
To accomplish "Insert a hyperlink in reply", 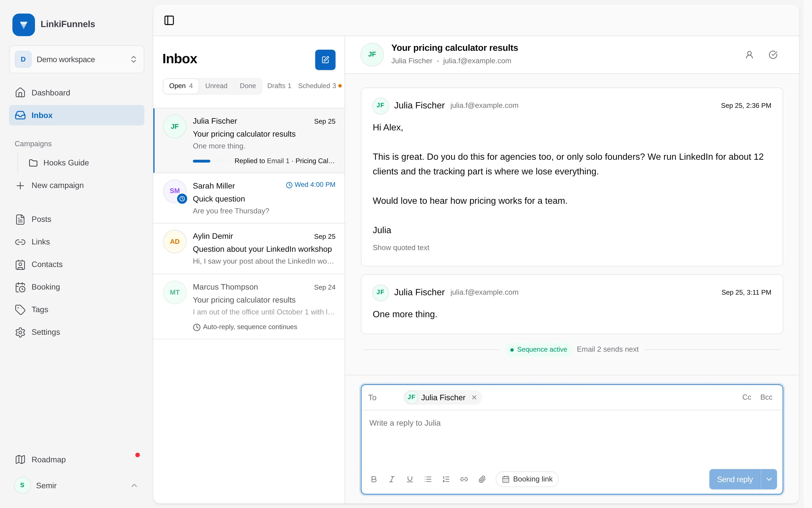I will click(464, 479).
